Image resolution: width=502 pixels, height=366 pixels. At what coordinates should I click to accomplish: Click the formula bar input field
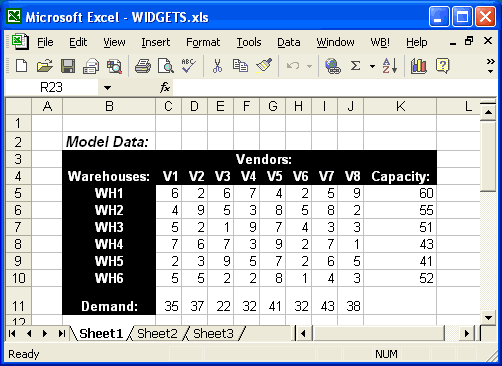tap(334, 88)
